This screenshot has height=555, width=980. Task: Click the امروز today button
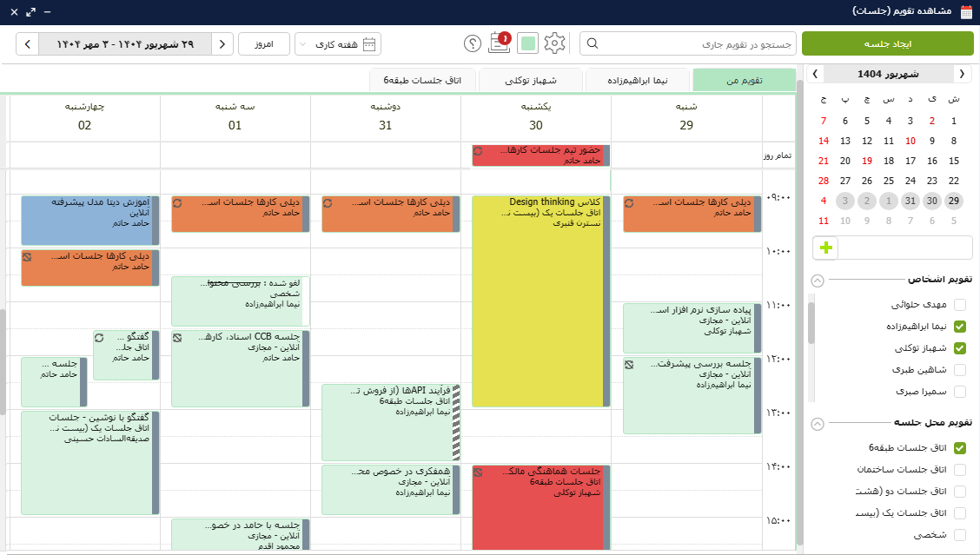click(264, 43)
